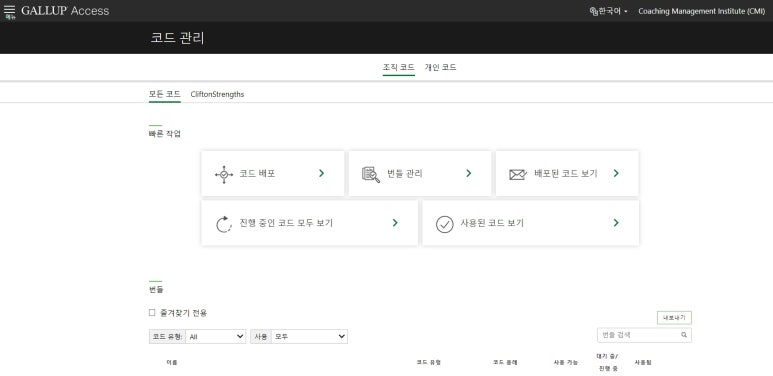Click the chevron arrow on 코드 배포 card
Image resolution: width=773 pixels, height=376 pixels.
coord(321,173)
